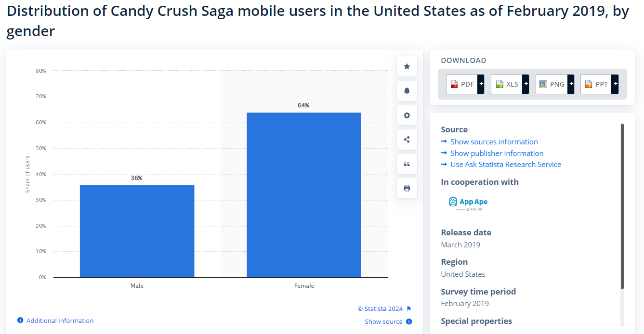Expand plus next to PDF download
The height and width of the screenshot is (334, 644).
(481, 84)
